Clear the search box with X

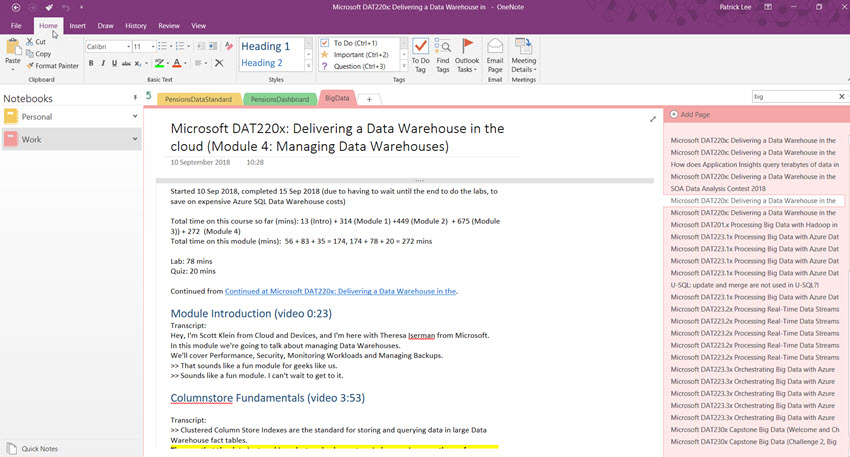click(841, 96)
